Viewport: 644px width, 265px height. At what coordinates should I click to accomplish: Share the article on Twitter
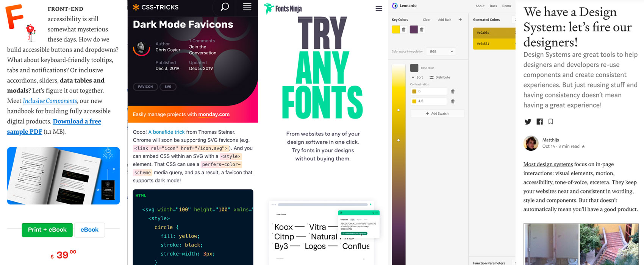(528, 122)
